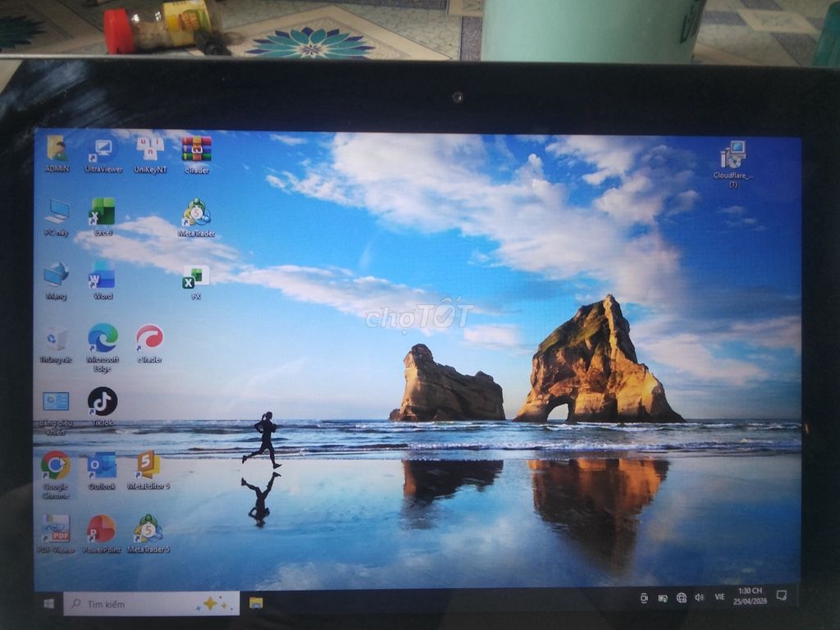Open the notification action center

(x=782, y=596)
